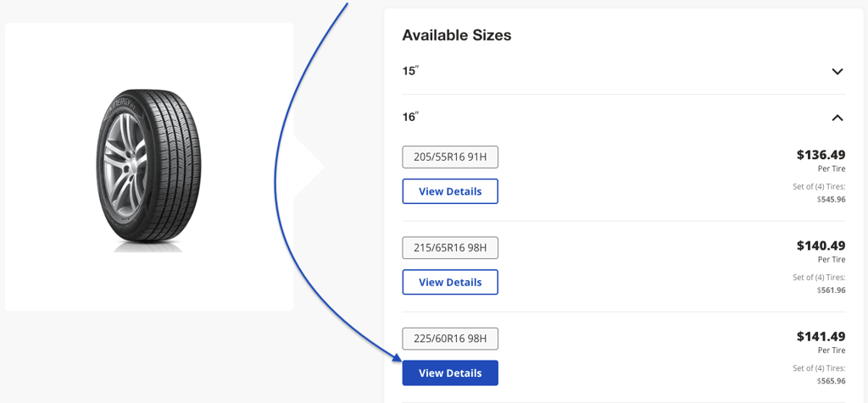Click the Available Sizes heading

(456, 36)
